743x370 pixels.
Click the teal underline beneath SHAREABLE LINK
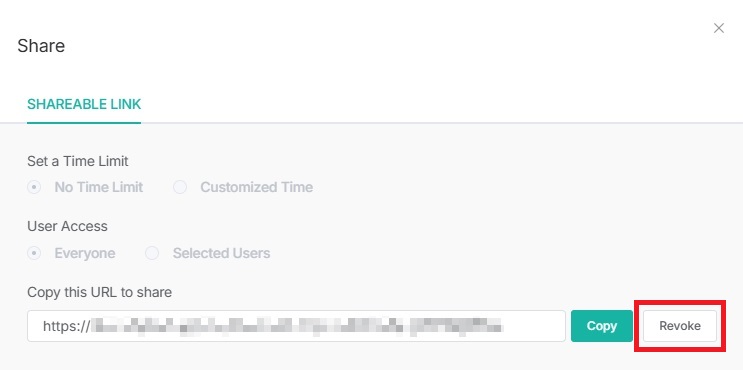click(x=84, y=123)
